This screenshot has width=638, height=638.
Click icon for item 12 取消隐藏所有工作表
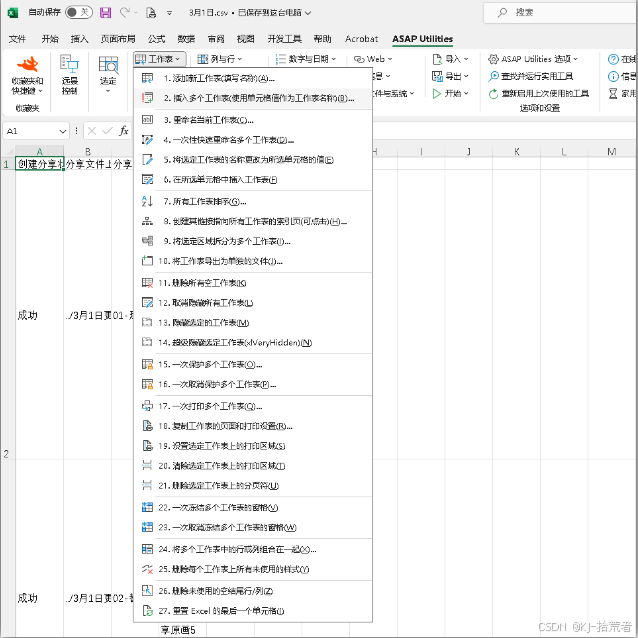[x=147, y=303]
